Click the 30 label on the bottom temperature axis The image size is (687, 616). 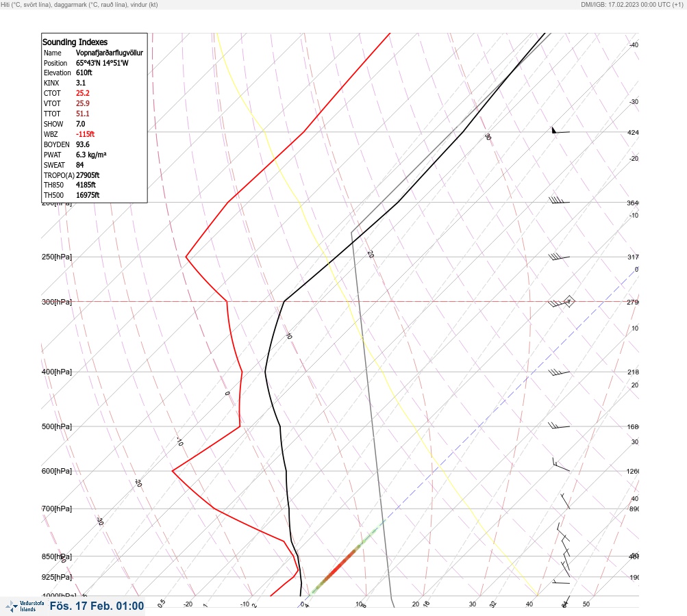coord(473,604)
